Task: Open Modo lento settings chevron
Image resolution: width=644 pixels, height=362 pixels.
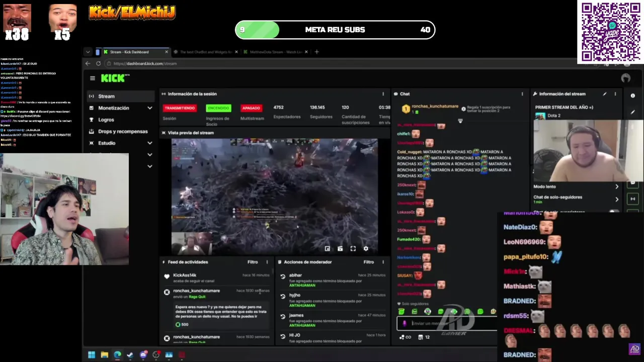Action: tap(617, 187)
